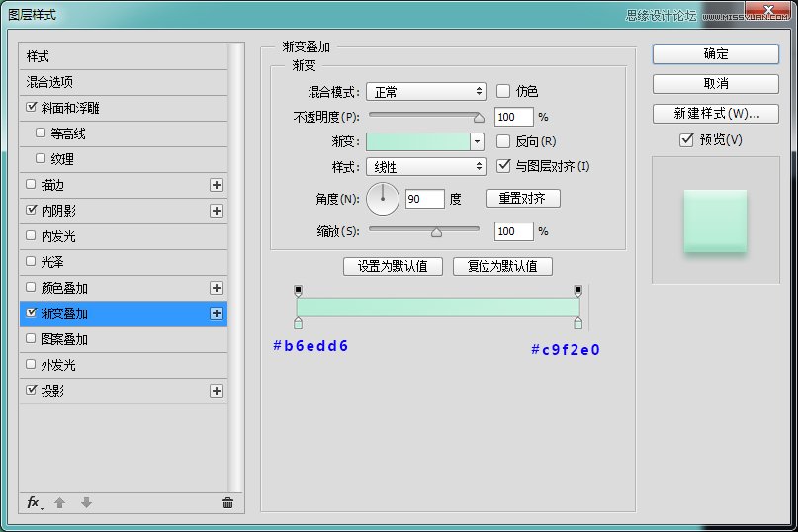Toggle 与图层对齐(I) checkbox
Screen dimensions: 798x532
502,166
